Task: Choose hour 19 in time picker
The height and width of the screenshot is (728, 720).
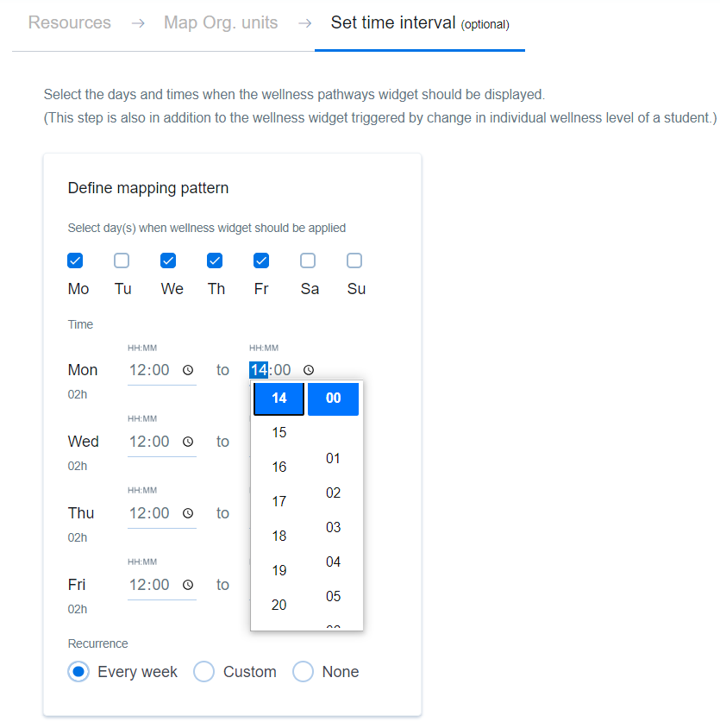Action: (279, 570)
